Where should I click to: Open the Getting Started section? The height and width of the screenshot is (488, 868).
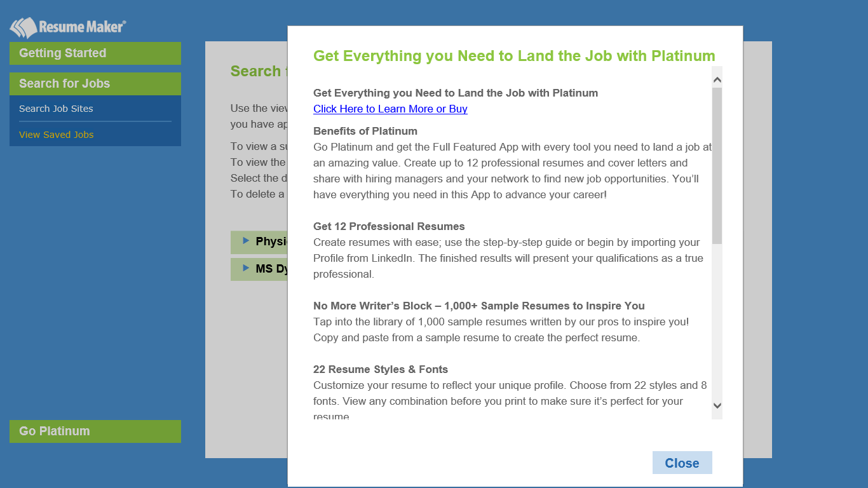tap(95, 53)
